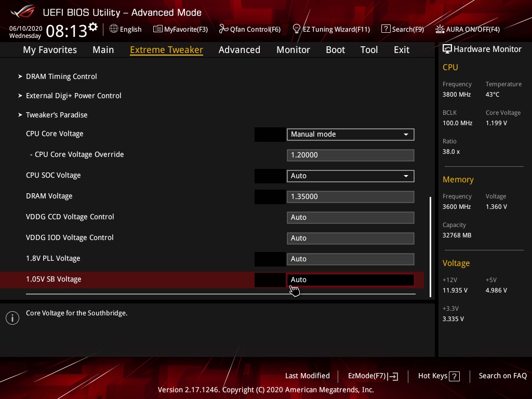Image resolution: width=532 pixels, height=399 pixels.
Task: Click the ROG logo
Action: 23,11
